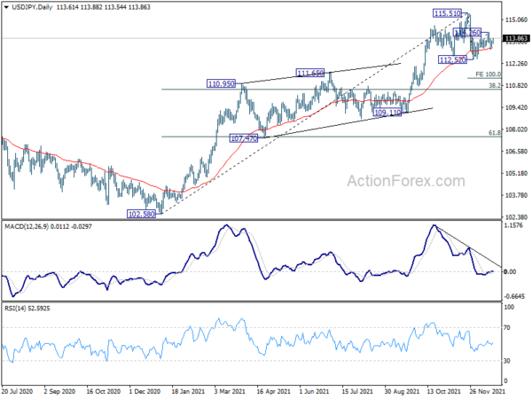Viewport: 532px width, 399px height.
Task: Click the 13 Oct 2021 date label
Action: tap(444, 392)
